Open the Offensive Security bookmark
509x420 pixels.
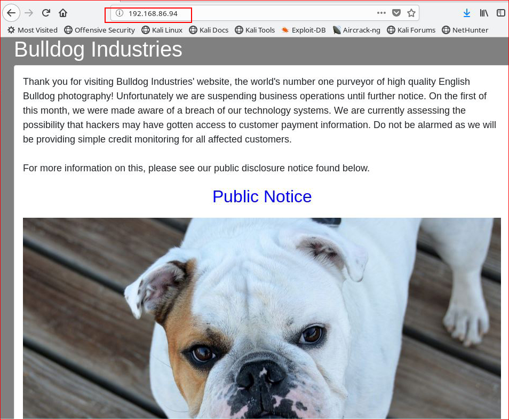(99, 30)
